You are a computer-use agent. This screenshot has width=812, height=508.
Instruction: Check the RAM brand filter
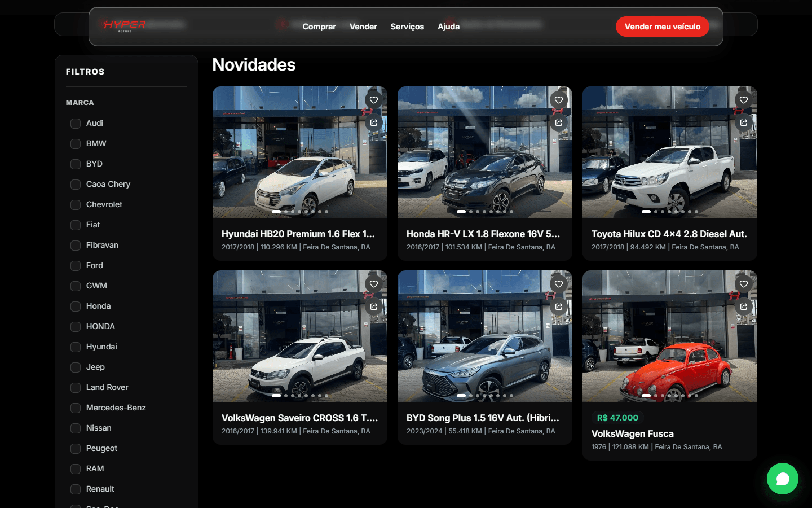[x=76, y=469]
